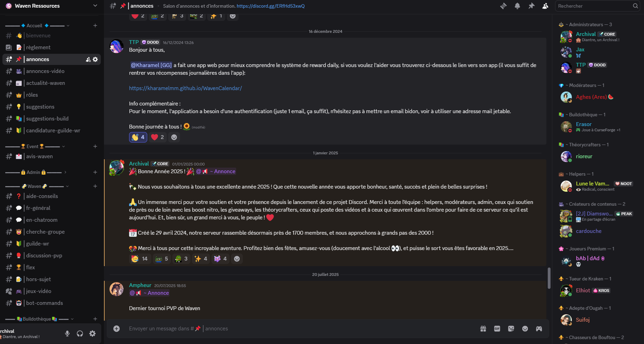Viewport: 644px width, 344px height.
Task: Go to the fr-général channel
Action: pos(38,208)
